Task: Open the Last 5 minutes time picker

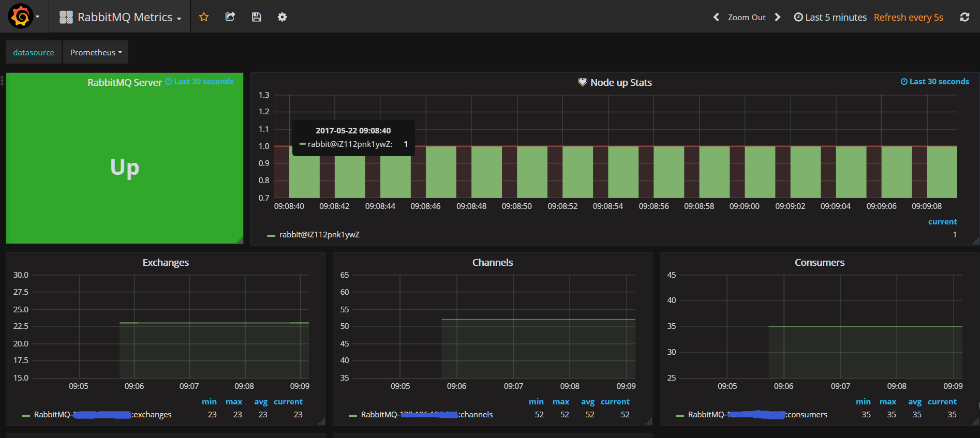Action: point(830,17)
